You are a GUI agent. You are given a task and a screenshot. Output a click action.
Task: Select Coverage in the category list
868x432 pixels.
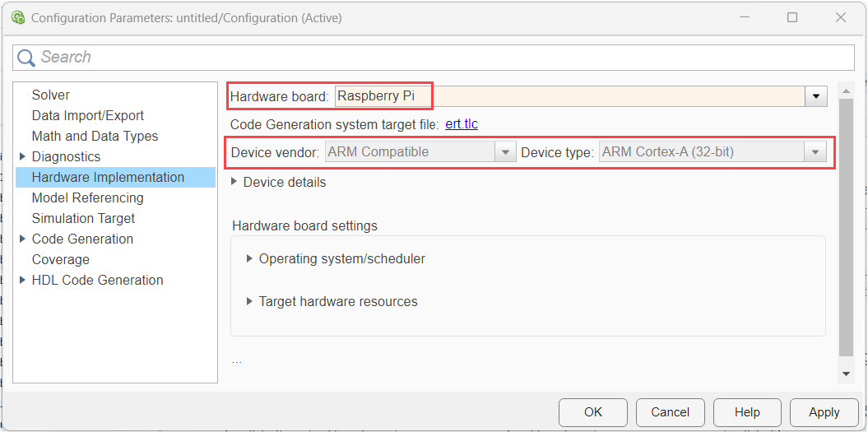(x=60, y=259)
